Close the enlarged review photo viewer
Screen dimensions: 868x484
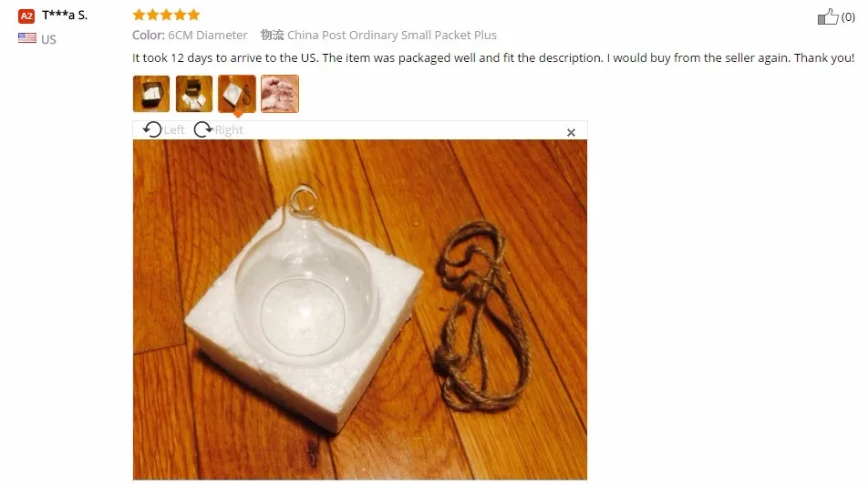[x=572, y=133]
